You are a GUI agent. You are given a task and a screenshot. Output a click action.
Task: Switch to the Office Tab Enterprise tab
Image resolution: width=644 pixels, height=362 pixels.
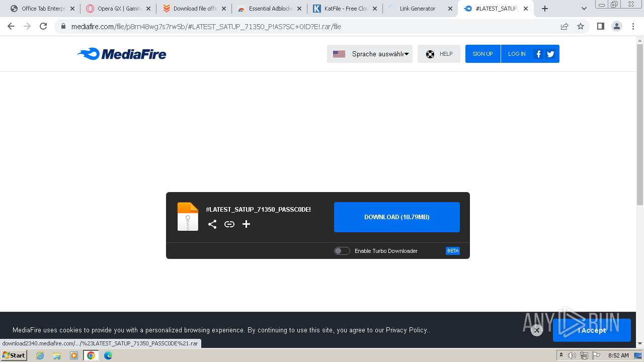pyautogui.click(x=43, y=9)
